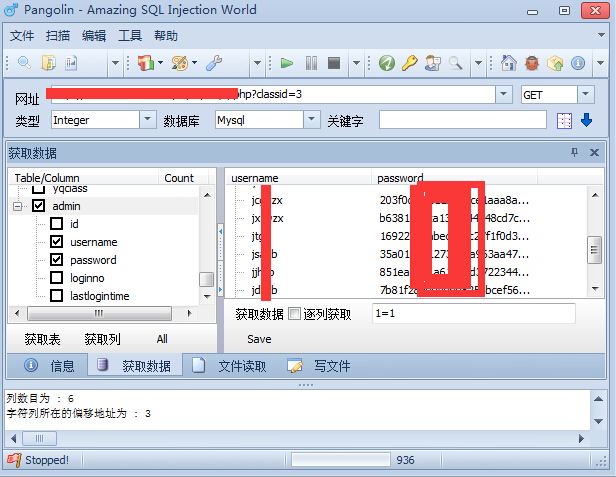Viewport: 616px width, 477px height.
Task: Expand the menu bar overflow arrow
Action: (601, 35)
